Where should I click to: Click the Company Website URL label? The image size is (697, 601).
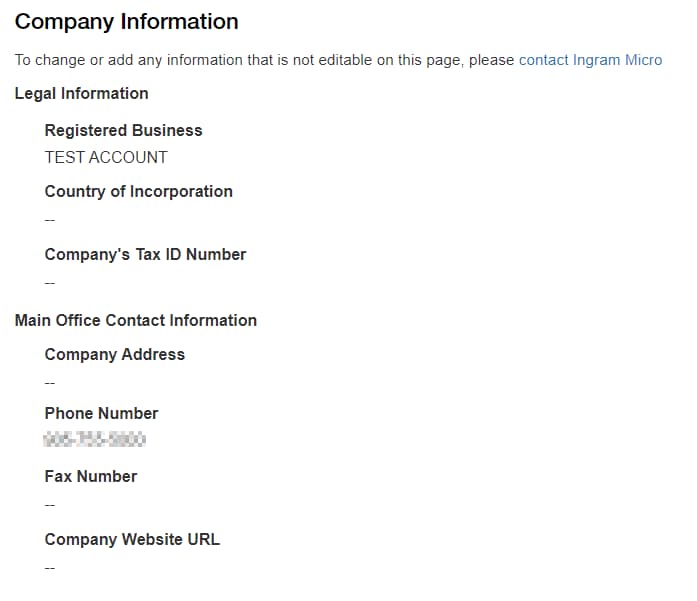pyautogui.click(x=132, y=539)
